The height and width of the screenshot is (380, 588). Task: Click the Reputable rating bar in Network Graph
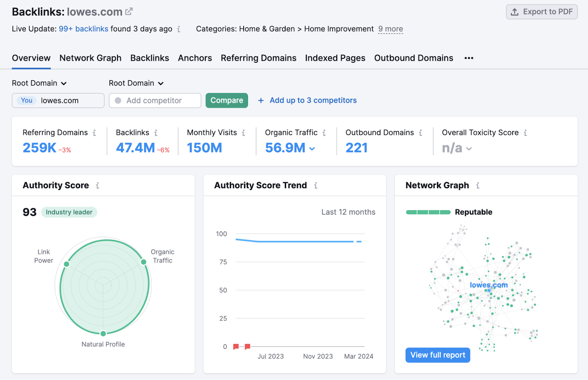428,212
